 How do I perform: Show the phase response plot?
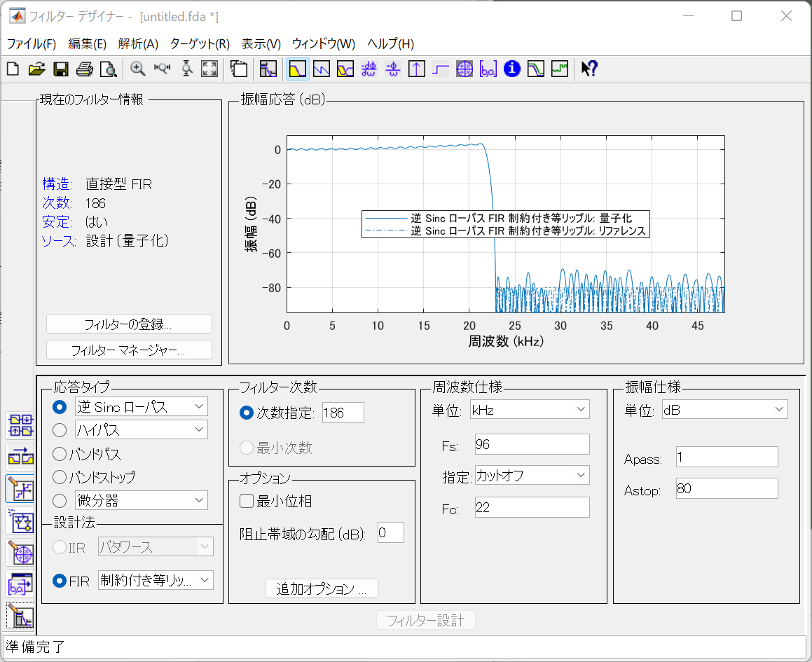point(322,69)
